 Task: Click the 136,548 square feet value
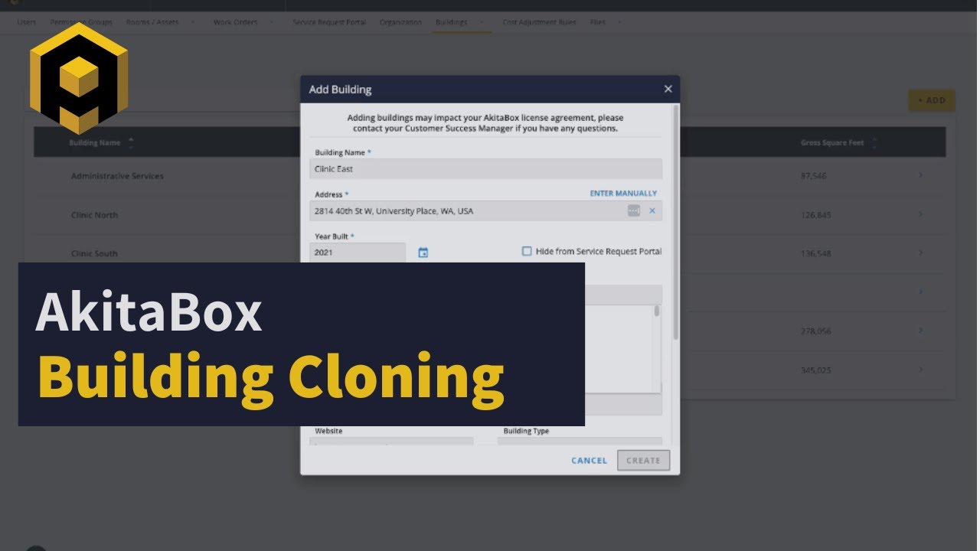click(x=816, y=253)
